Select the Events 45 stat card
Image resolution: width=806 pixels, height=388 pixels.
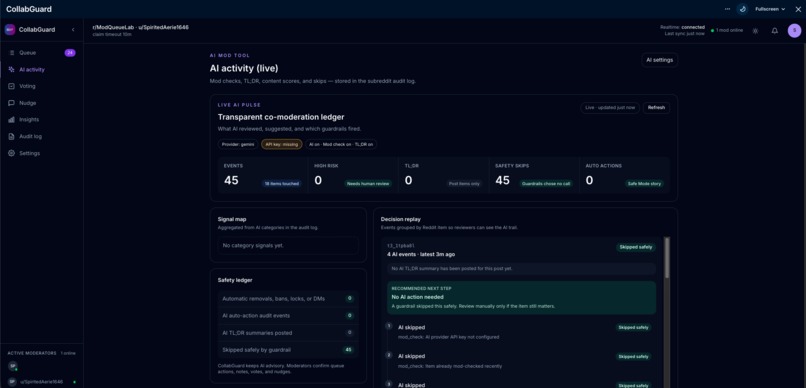click(263, 175)
